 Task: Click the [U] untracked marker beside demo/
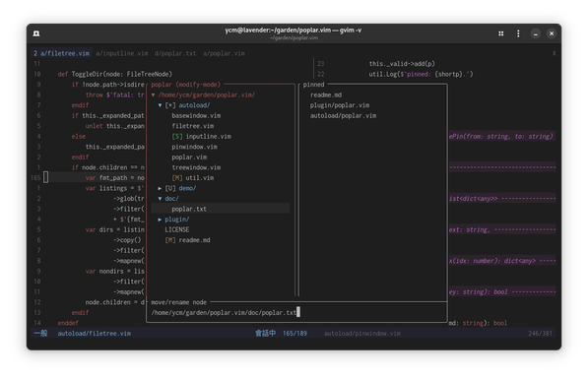pyautogui.click(x=170, y=189)
